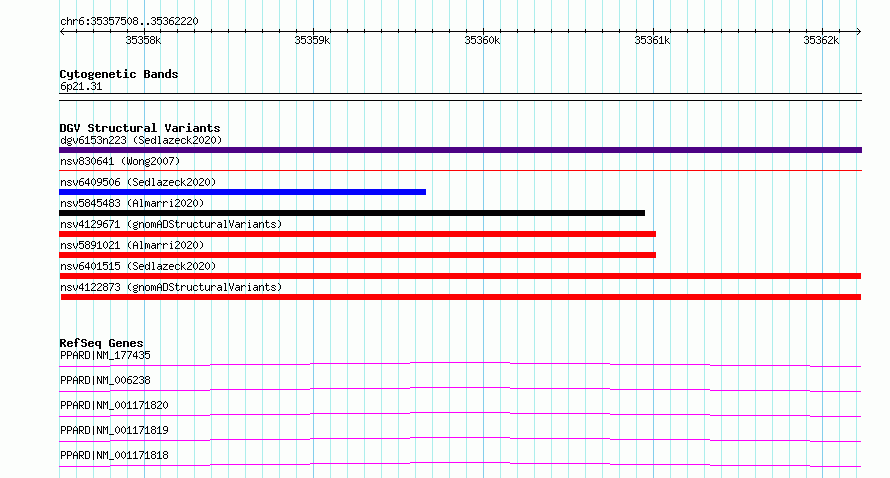Open variant nsv6409506 (Sedlazeck2020) label
The width and height of the screenshot is (890, 478).
pyautogui.click(x=138, y=182)
